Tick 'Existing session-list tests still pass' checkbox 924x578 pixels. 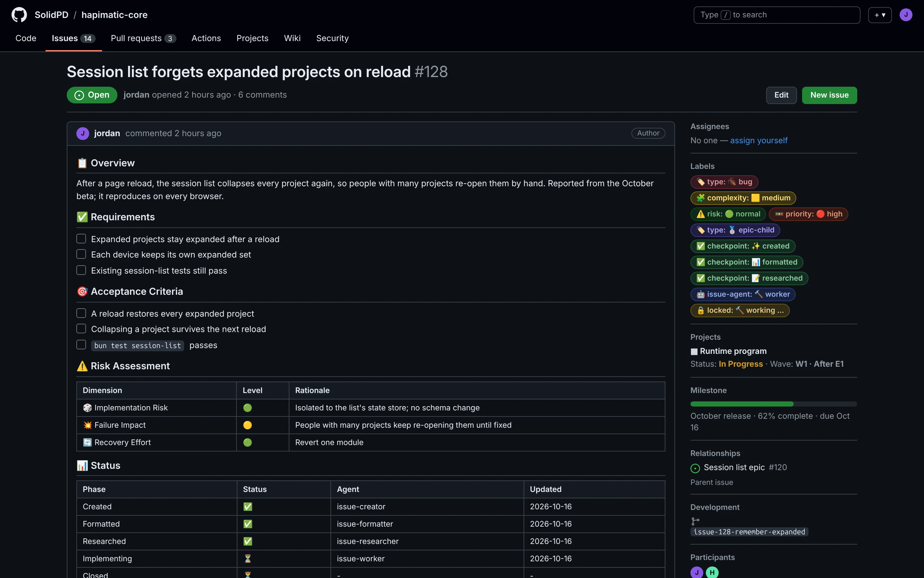point(81,270)
